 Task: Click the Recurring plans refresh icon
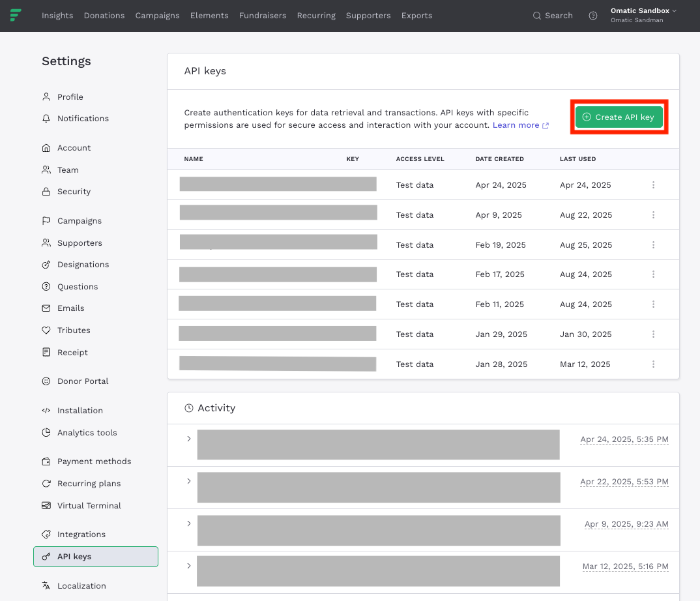click(x=46, y=484)
